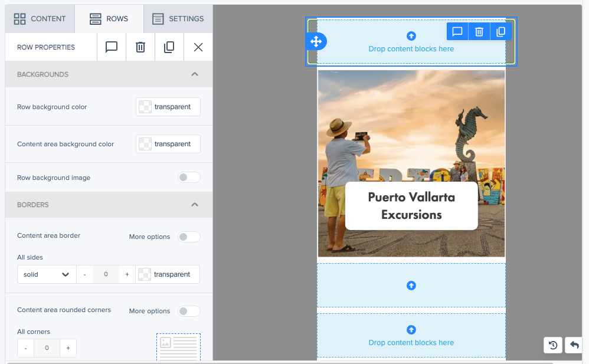This screenshot has width=589, height=364.
Task: Toggle More options for Content area border
Action: (x=189, y=237)
